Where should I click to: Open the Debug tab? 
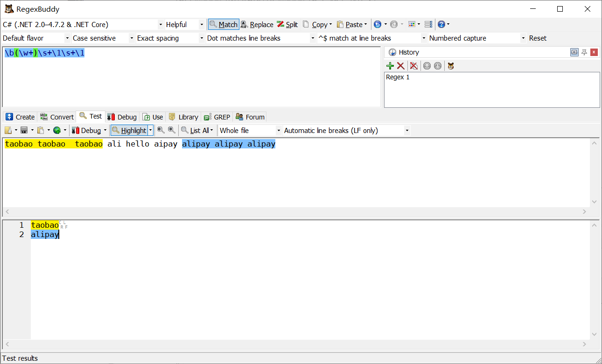[x=122, y=117]
